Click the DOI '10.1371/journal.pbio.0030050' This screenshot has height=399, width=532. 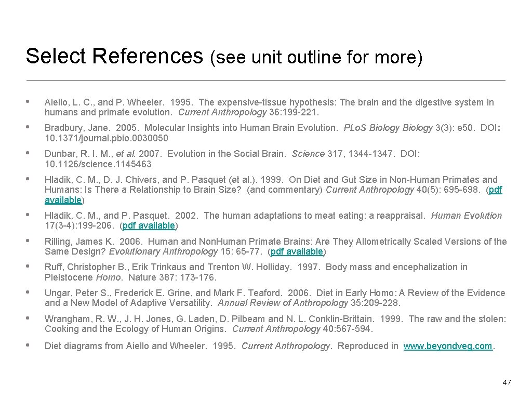pyautogui.click(x=107, y=138)
